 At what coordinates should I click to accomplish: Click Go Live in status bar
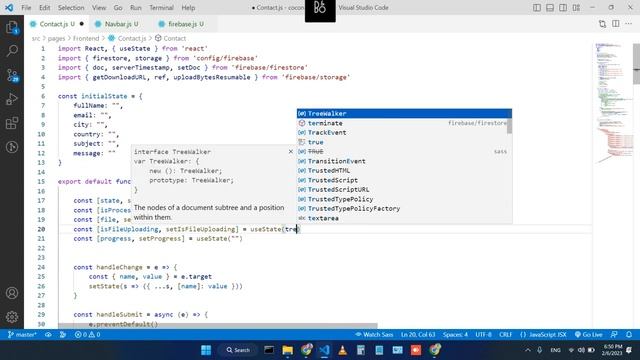click(x=589, y=335)
